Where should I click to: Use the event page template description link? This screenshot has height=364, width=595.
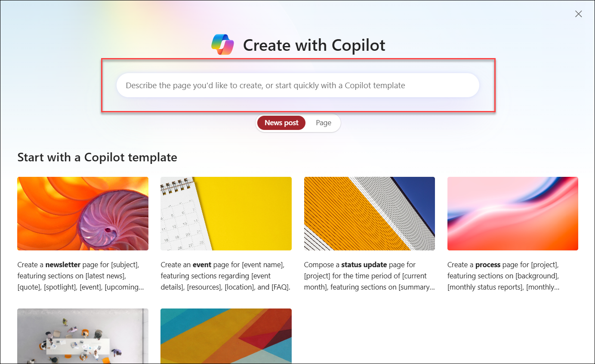point(226,276)
